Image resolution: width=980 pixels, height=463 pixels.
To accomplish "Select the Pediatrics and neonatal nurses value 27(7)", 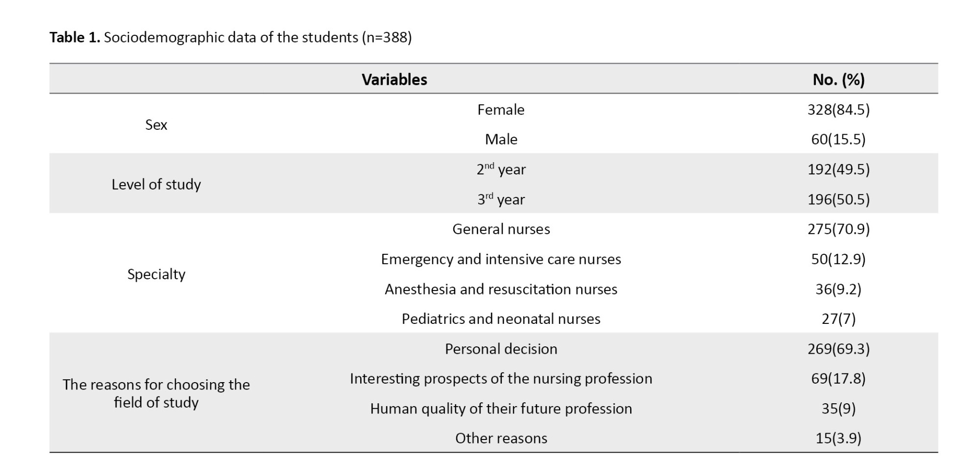I will (x=838, y=319).
